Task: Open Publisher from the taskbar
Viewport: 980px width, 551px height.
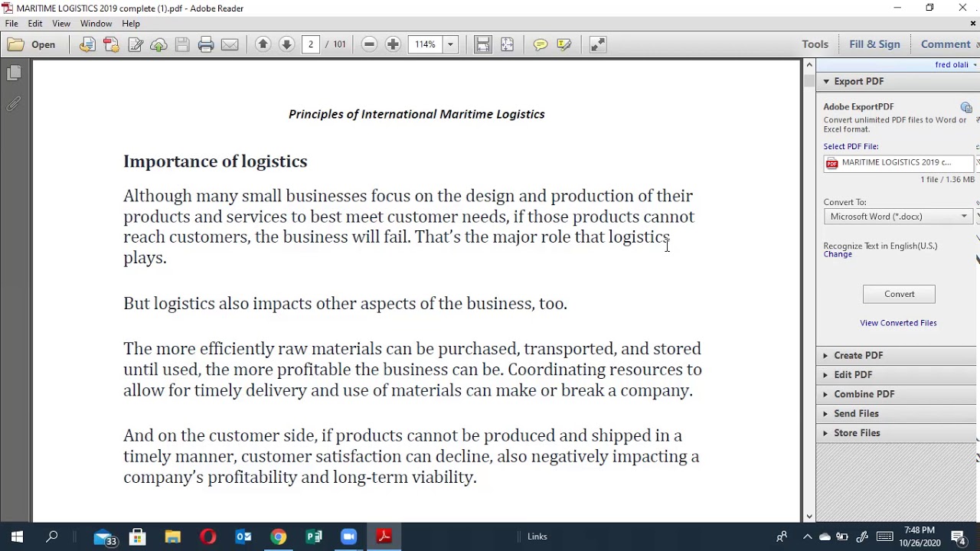Action: click(314, 537)
